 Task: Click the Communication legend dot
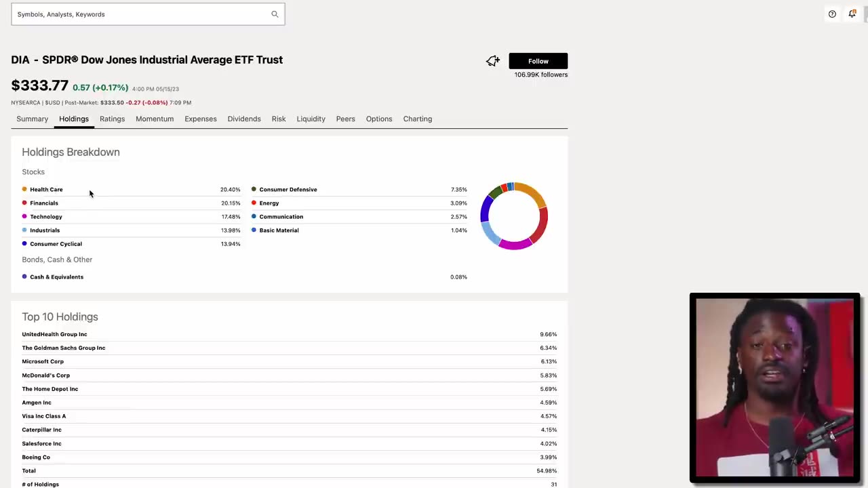[x=254, y=216]
